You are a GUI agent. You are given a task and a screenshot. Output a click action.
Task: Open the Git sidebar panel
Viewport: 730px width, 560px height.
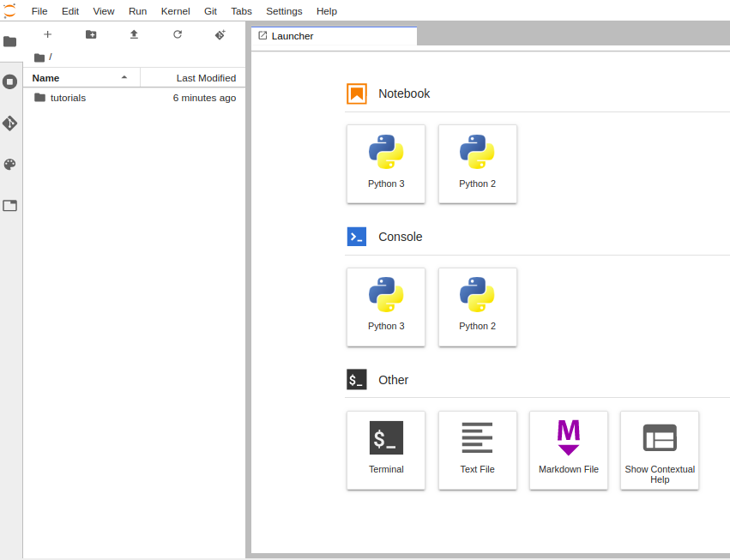click(x=9, y=123)
